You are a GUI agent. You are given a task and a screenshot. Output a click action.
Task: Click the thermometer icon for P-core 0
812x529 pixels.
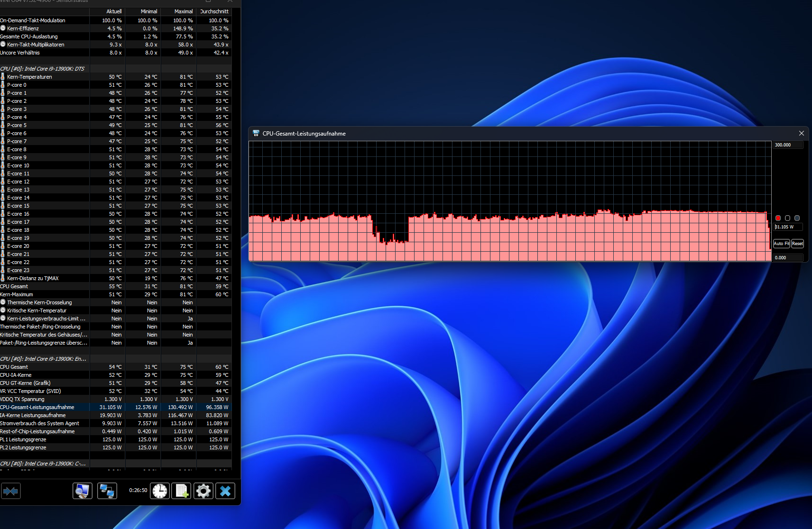[x=3, y=85]
